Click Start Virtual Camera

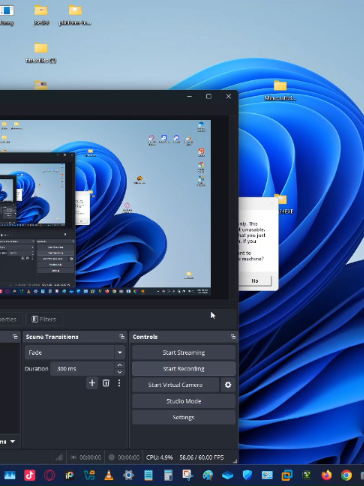[175, 385]
